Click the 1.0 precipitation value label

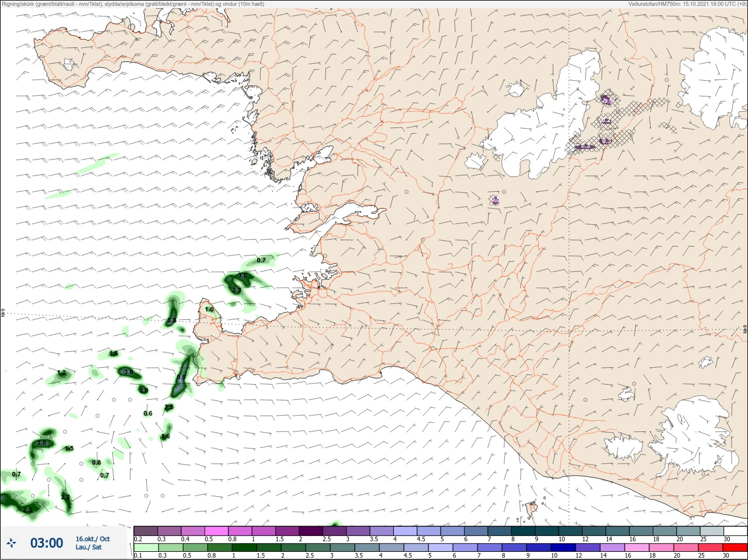click(x=209, y=309)
